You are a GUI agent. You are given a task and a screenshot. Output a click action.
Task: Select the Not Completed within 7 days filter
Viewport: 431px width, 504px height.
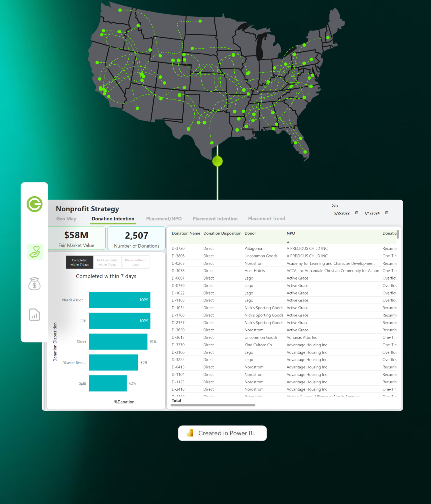[x=107, y=262]
